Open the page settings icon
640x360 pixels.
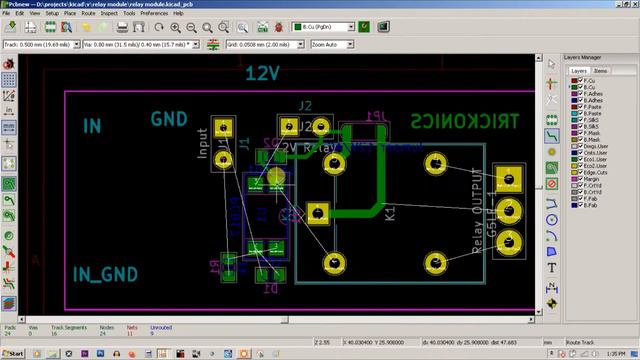[x=30, y=27]
